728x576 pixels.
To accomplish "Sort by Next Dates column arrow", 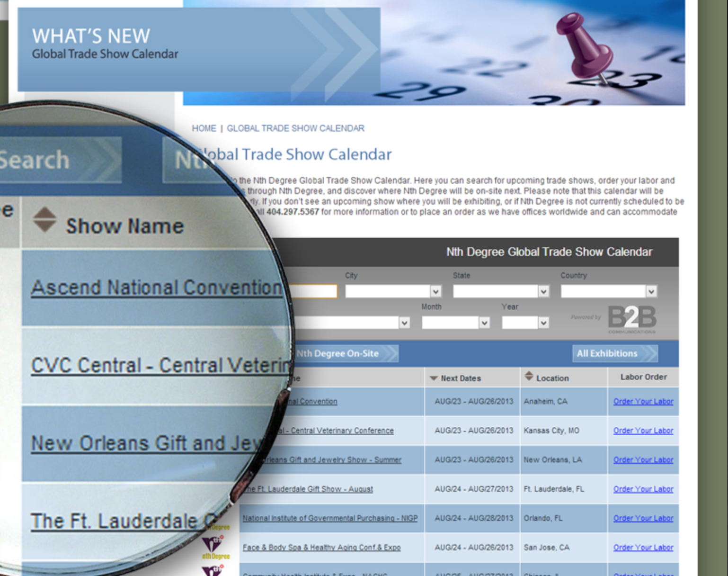I will coord(433,378).
